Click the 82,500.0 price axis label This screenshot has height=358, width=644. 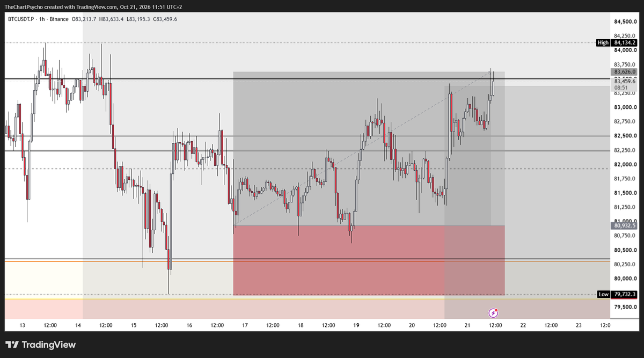pos(625,136)
